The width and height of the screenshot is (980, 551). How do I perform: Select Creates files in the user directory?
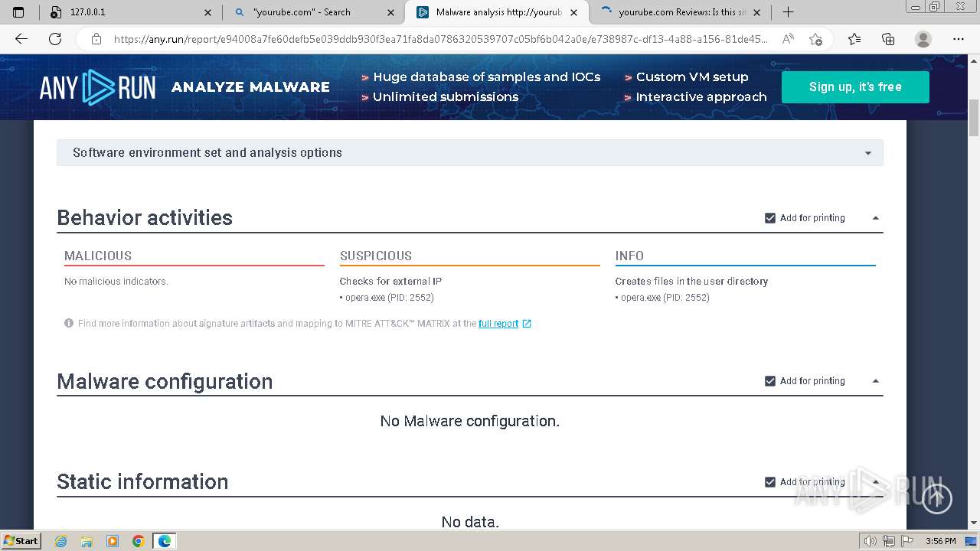[x=691, y=282]
